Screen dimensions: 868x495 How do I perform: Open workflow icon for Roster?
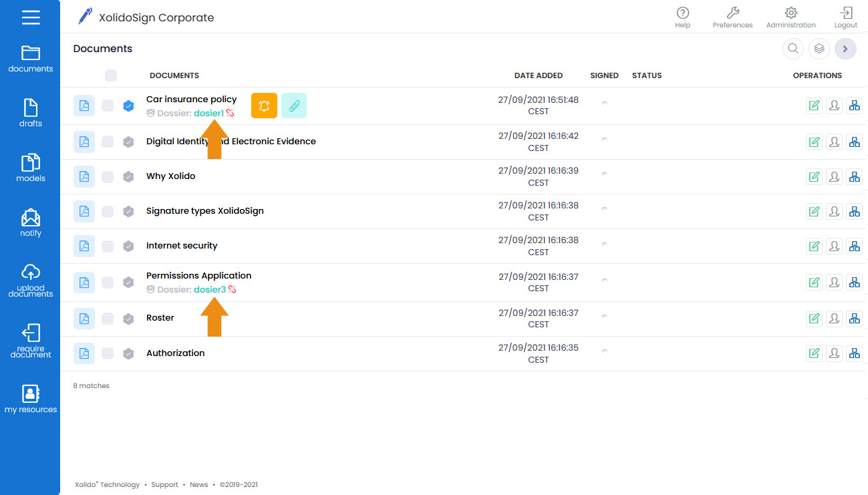pyautogui.click(x=854, y=319)
